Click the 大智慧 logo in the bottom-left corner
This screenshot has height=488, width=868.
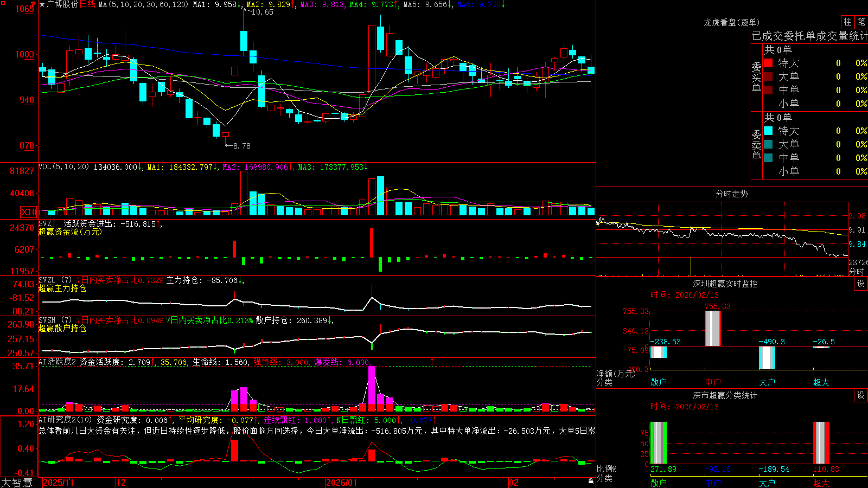[17, 483]
